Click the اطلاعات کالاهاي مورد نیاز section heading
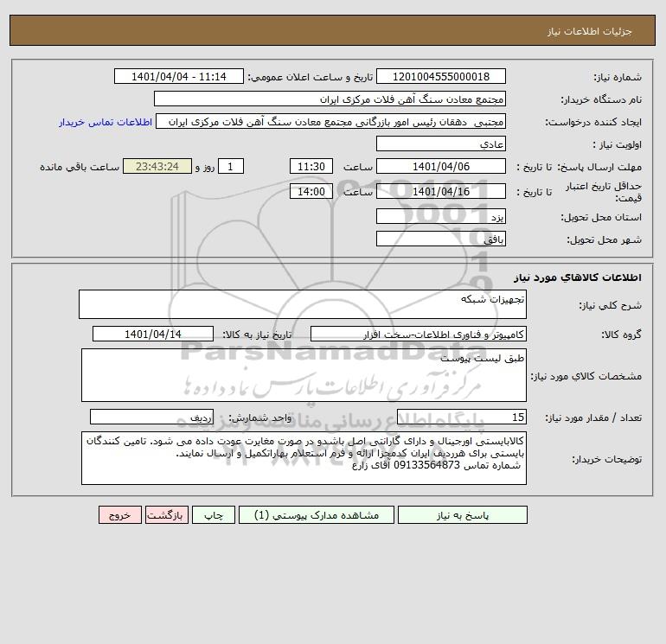 578,277
